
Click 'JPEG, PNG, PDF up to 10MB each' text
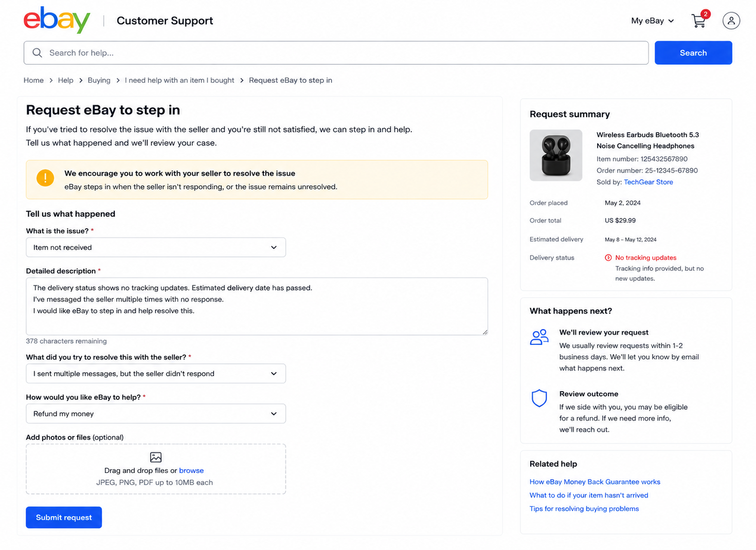(154, 482)
